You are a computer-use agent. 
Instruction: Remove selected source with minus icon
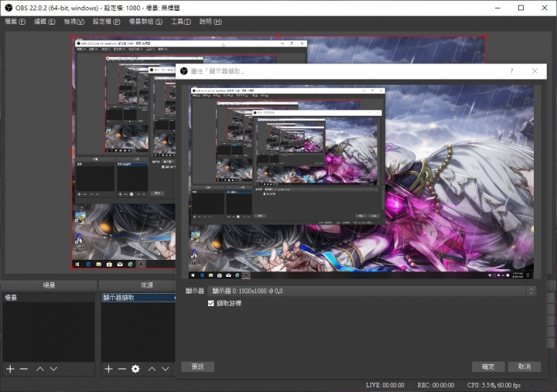point(122,369)
